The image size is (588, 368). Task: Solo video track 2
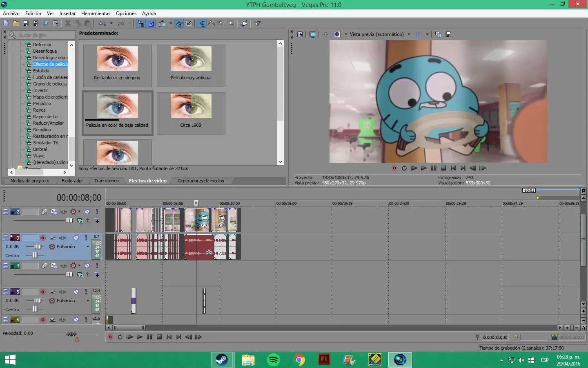coord(97,212)
